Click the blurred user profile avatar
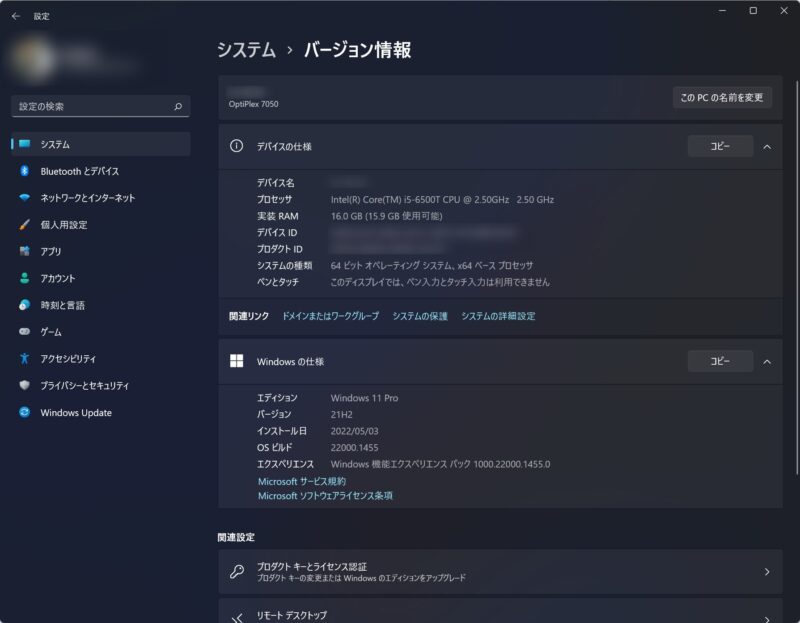Image resolution: width=800 pixels, height=623 pixels. [32, 60]
